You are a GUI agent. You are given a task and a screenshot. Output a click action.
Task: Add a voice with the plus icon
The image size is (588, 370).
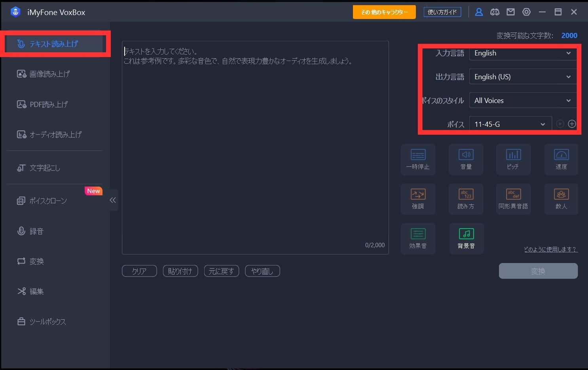point(572,124)
